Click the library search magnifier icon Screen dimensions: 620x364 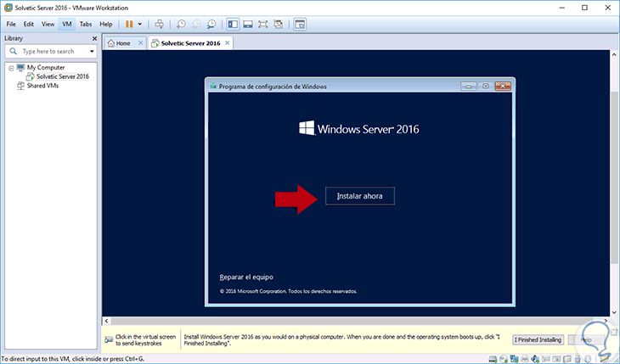pos(14,52)
